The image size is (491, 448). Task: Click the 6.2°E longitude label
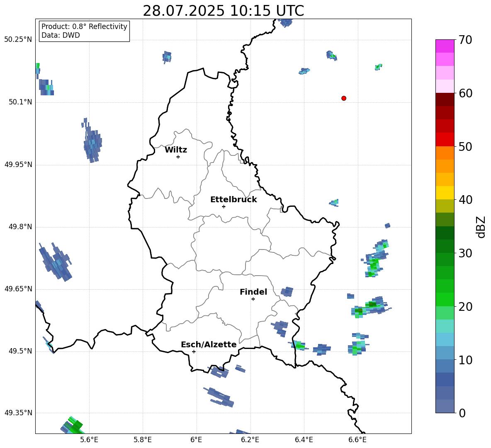[x=250, y=440]
